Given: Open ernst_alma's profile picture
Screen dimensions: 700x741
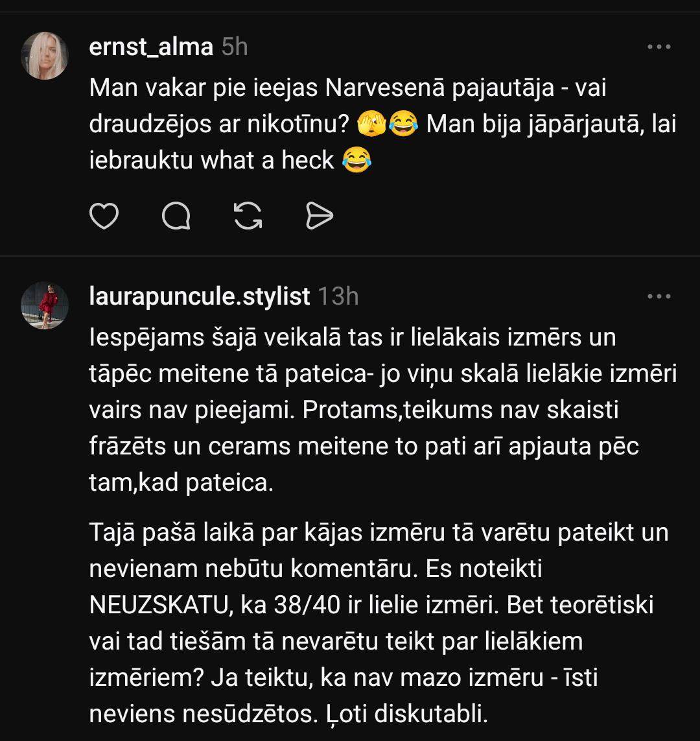Looking at the screenshot, I should click(x=45, y=56).
